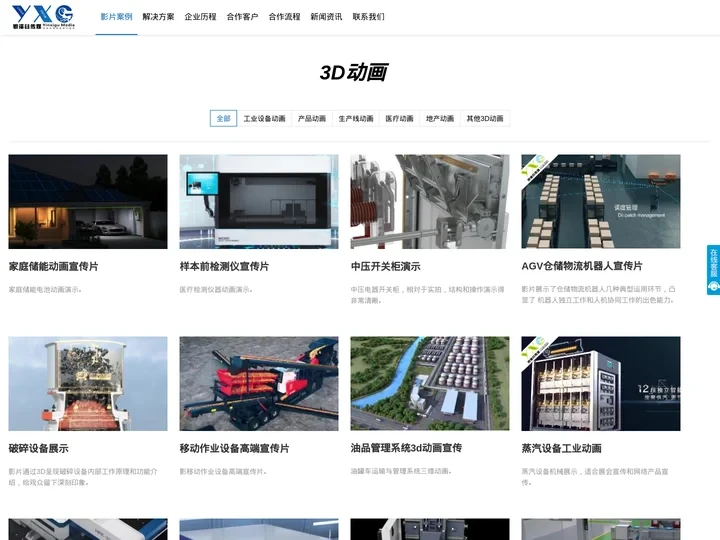Go to 解决方案 in the navigation

[158, 17]
